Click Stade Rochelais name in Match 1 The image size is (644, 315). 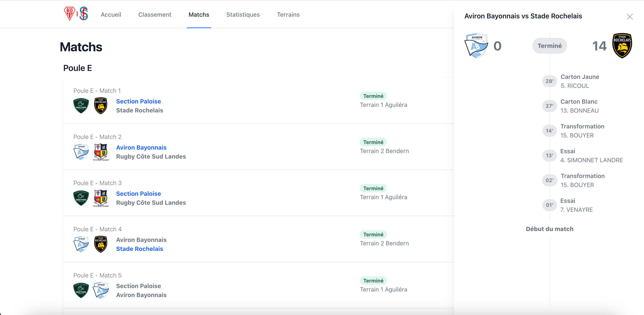click(x=140, y=110)
